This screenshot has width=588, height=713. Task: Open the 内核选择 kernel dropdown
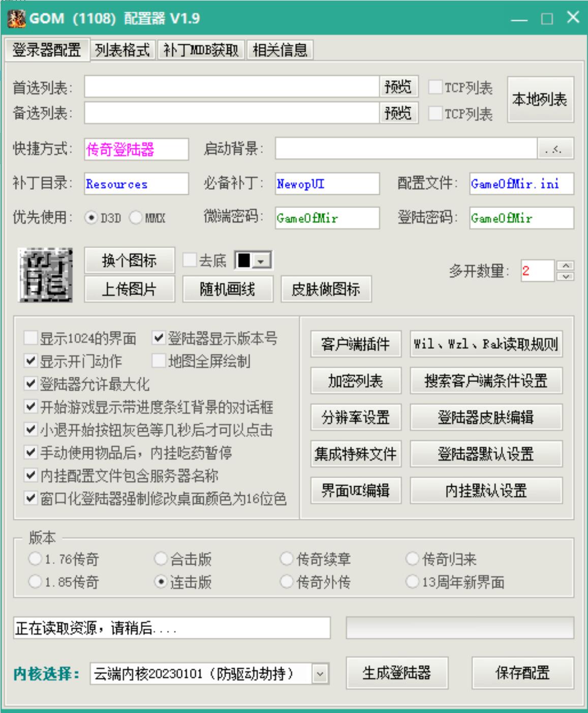click(320, 673)
